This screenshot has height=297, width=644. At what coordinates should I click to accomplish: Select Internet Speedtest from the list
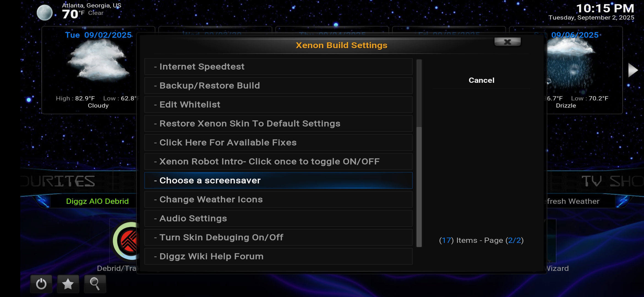[278, 67]
